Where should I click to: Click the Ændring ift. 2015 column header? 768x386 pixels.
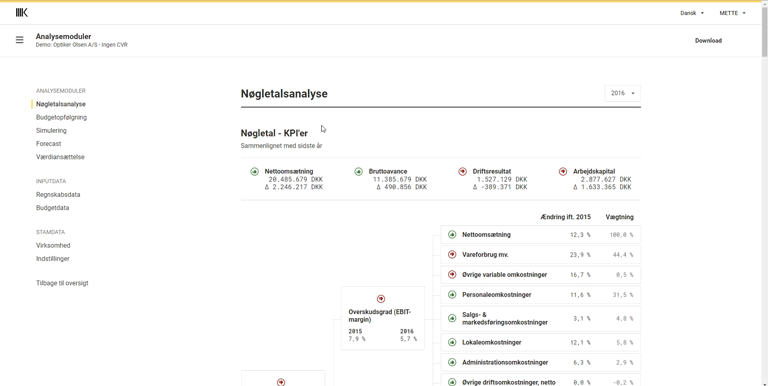click(x=565, y=217)
